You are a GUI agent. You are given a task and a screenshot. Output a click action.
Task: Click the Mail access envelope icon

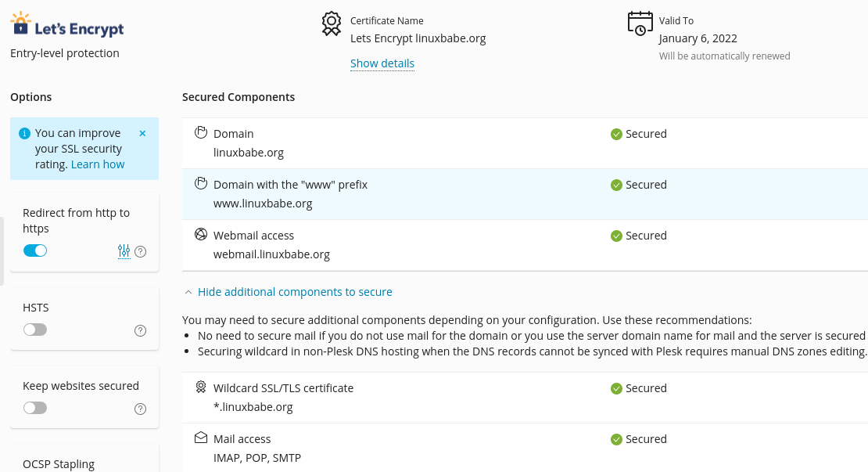pos(201,438)
